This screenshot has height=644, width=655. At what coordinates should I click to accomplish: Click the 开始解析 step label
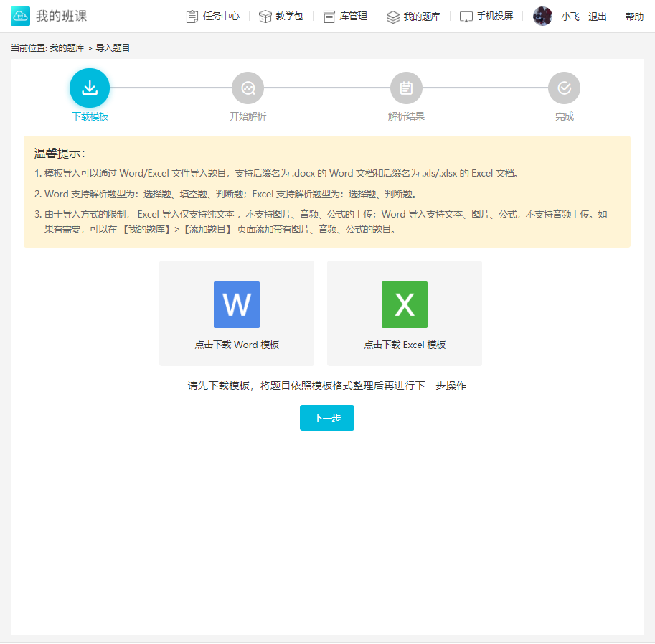click(x=248, y=116)
